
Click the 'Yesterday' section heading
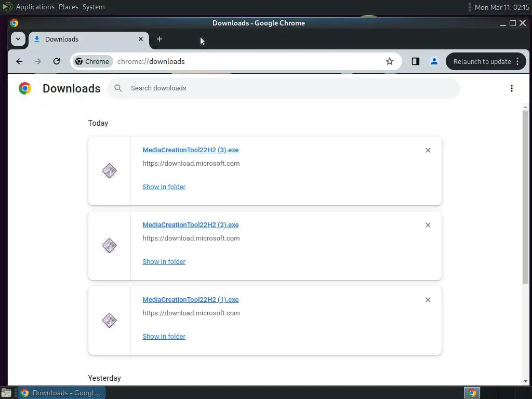(x=104, y=378)
